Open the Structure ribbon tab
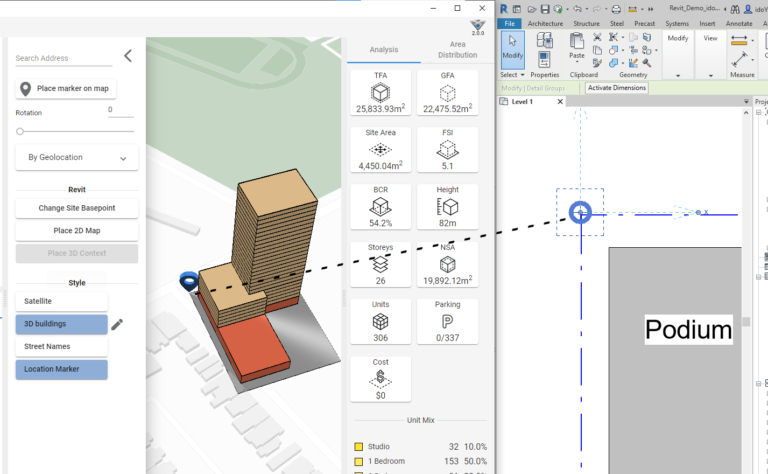 pos(586,24)
